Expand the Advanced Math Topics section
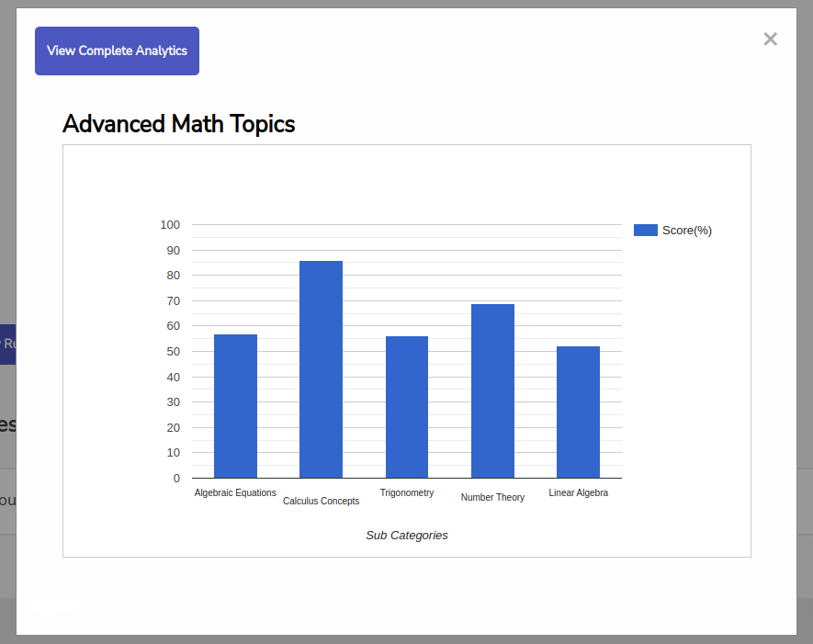 pos(178,124)
